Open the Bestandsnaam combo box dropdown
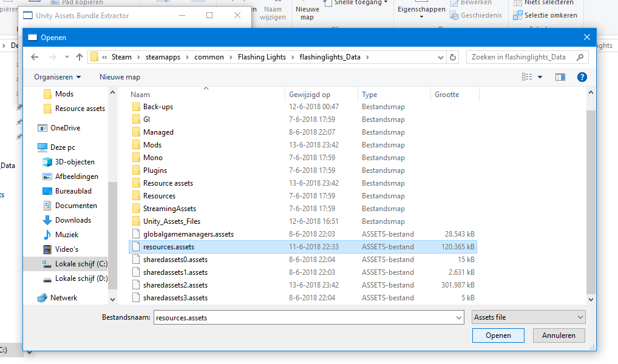Screen dimensions: 618x364 [459, 317]
